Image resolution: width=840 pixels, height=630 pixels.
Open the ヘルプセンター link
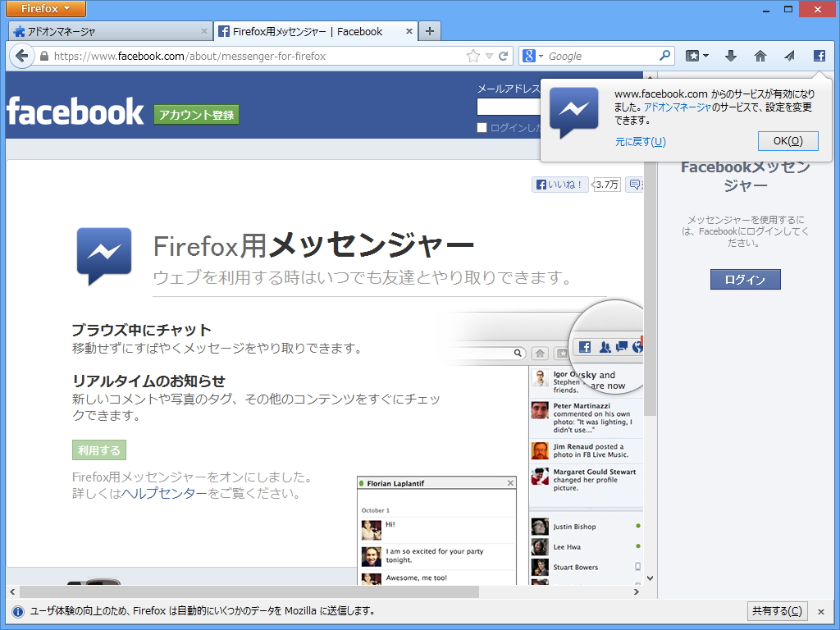[164, 493]
